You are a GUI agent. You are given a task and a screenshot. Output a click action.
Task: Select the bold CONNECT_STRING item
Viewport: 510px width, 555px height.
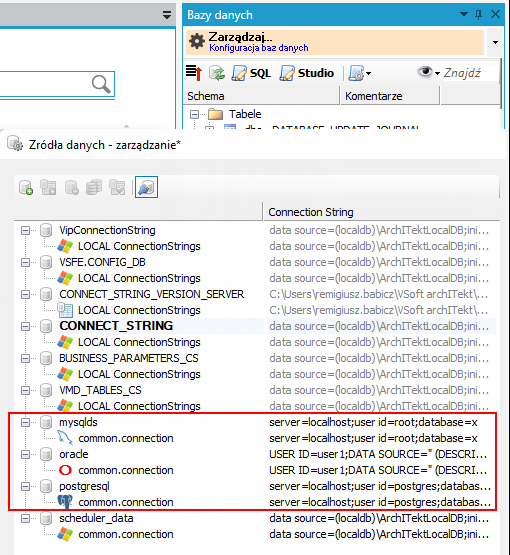(x=116, y=326)
